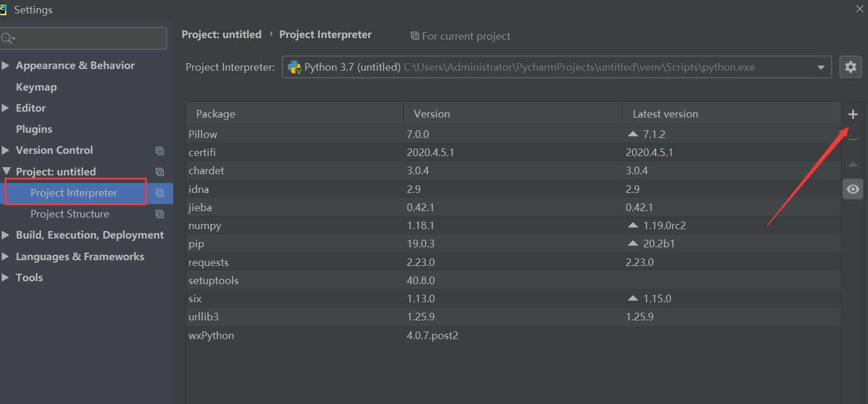Open the interpreter gear settings icon
Screen dimensions: 868x404
(x=850, y=67)
